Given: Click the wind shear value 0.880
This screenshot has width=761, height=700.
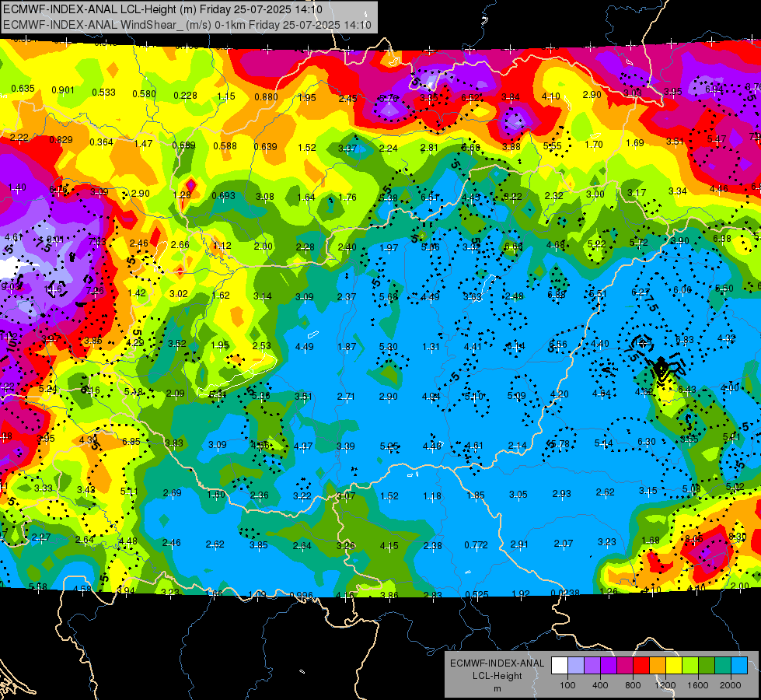Looking at the screenshot, I should (266, 97).
